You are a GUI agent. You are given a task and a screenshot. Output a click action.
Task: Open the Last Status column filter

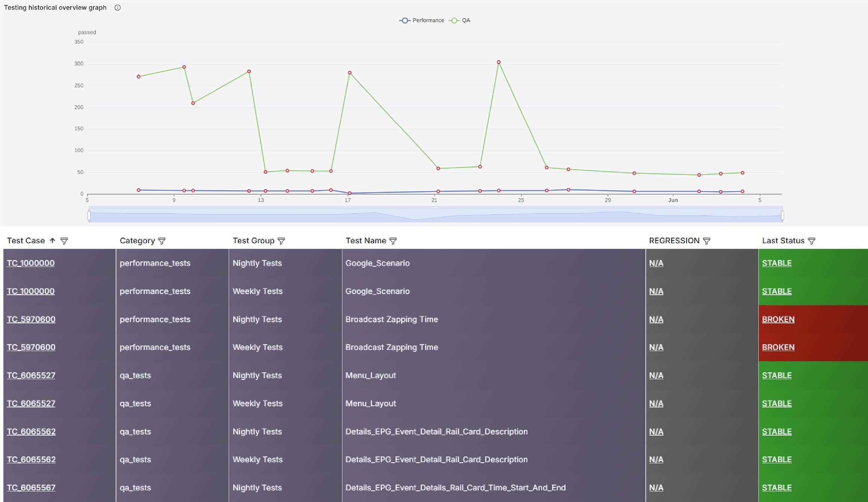tap(811, 241)
